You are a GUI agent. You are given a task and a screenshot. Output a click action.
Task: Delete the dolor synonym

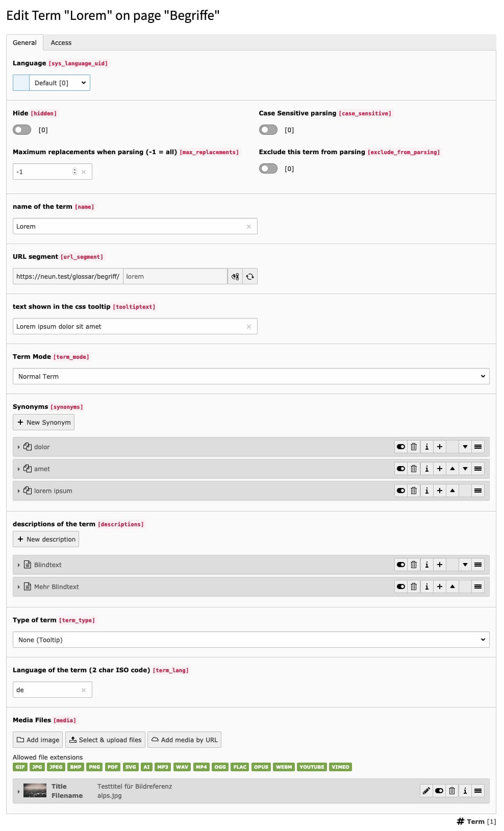coord(414,447)
